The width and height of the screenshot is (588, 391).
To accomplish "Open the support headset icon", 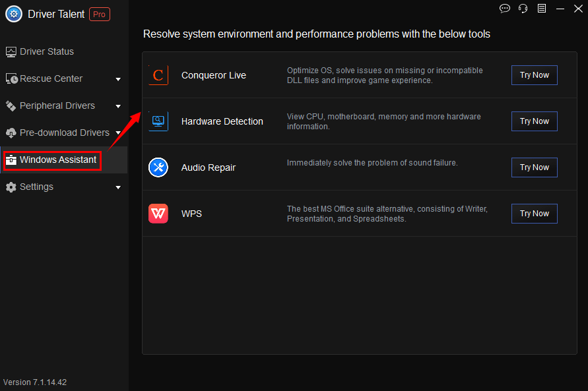I will click(523, 8).
